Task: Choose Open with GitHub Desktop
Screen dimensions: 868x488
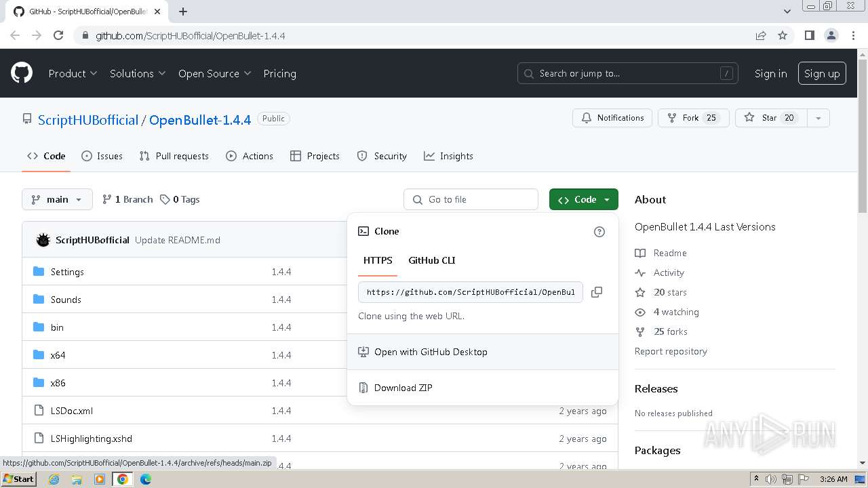Action: (483, 352)
